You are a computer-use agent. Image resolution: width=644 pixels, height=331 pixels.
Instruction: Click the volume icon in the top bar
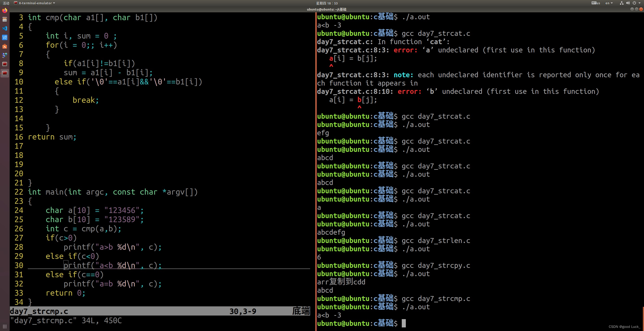(628, 3)
